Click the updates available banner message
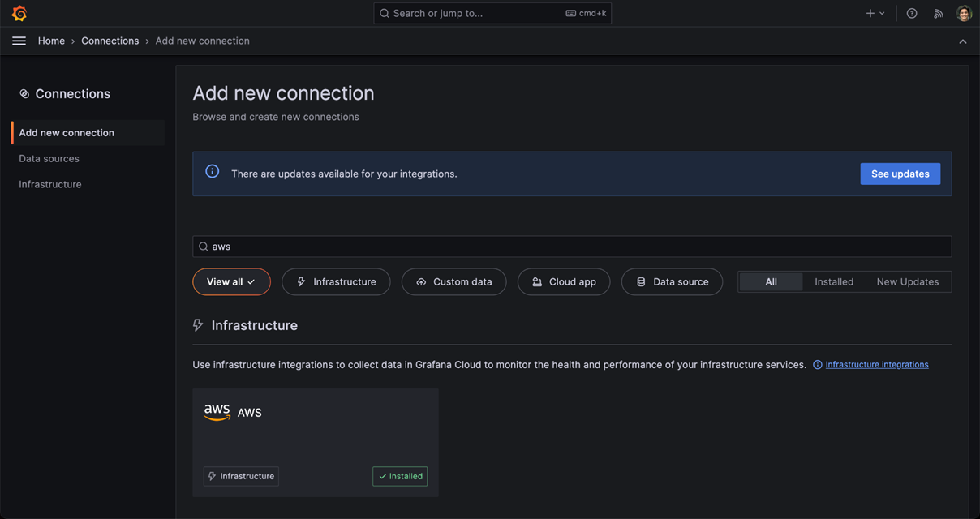 pyautogui.click(x=344, y=174)
